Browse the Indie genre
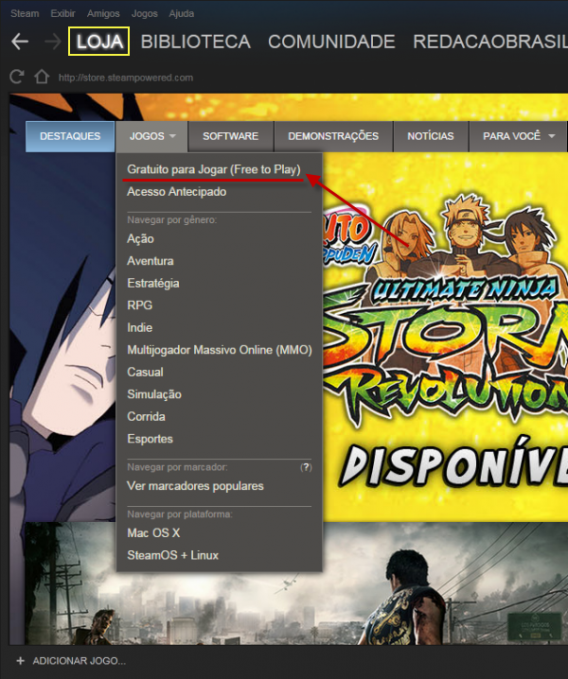The width and height of the screenshot is (568, 679). 139,328
